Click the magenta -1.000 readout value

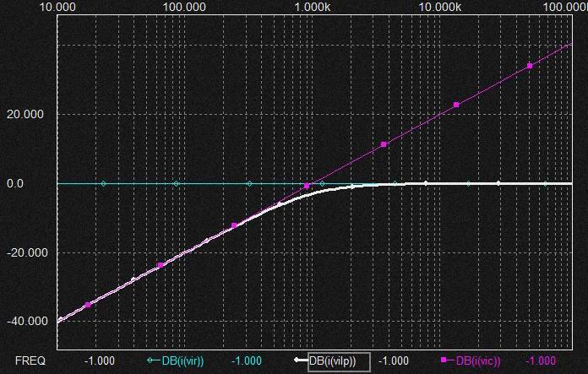click(x=540, y=361)
